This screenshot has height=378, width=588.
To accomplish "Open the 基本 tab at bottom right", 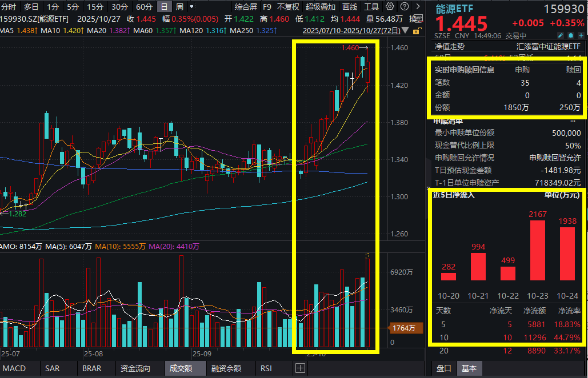I will [470, 368].
